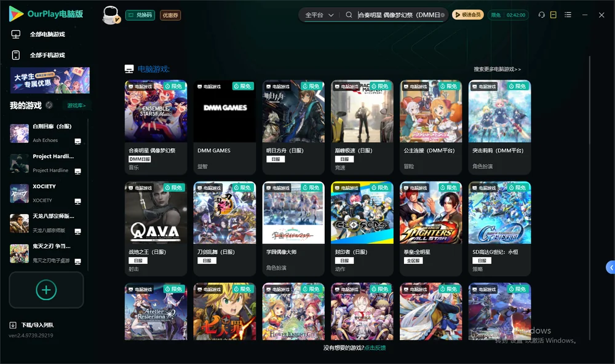Open the 极速会员 membership button
Screen dimensions: 615x364
pyautogui.click(x=468, y=15)
